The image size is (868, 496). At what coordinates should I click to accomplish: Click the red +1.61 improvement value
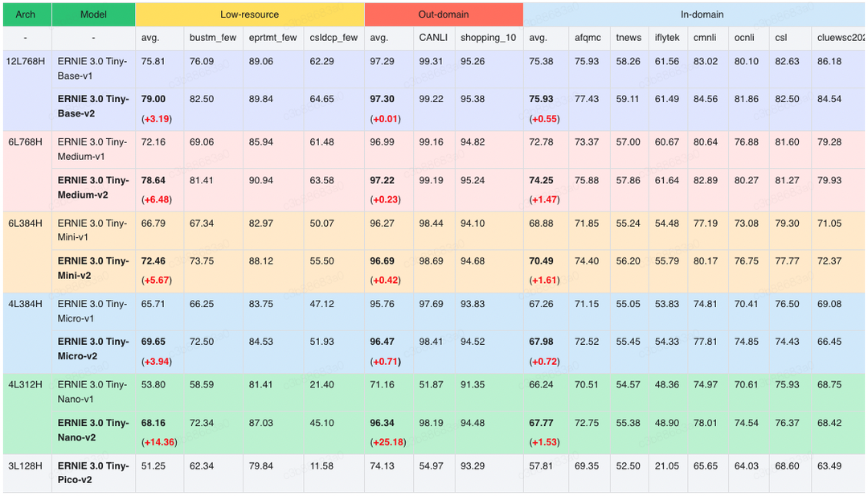point(544,281)
